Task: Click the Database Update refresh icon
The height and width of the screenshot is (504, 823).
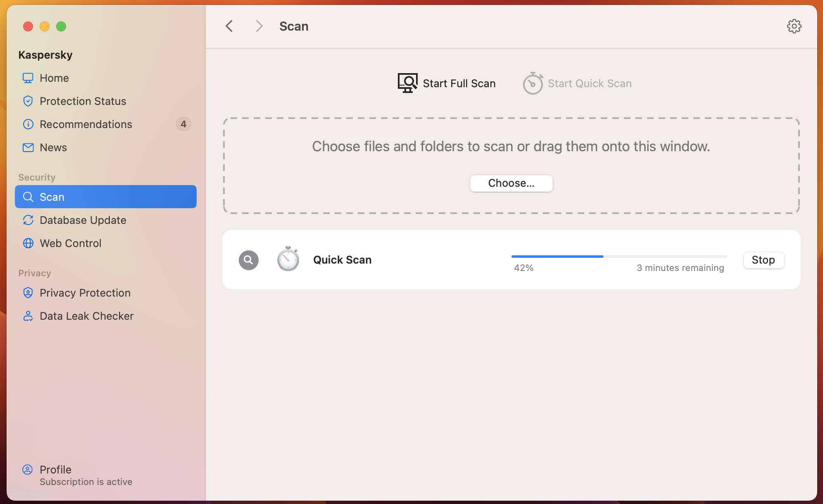Action: click(28, 220)
